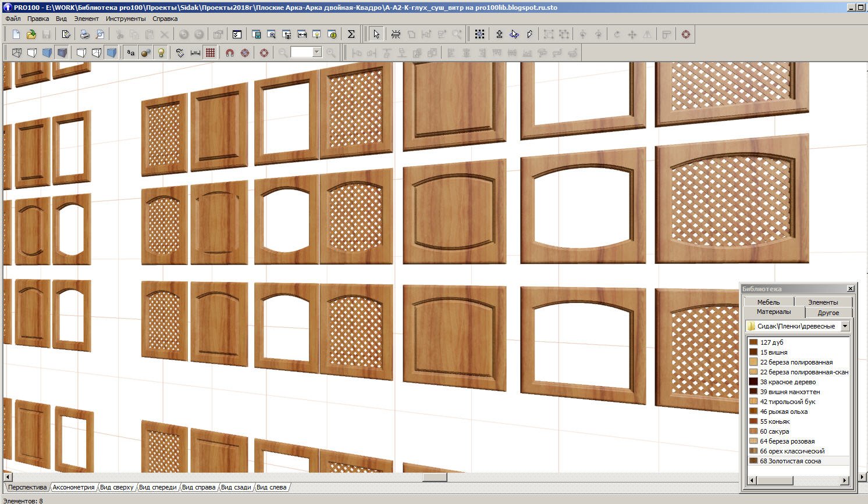868x504 pixels.
Task: Click the dimension lines icon
Action: tap(195, 53)
